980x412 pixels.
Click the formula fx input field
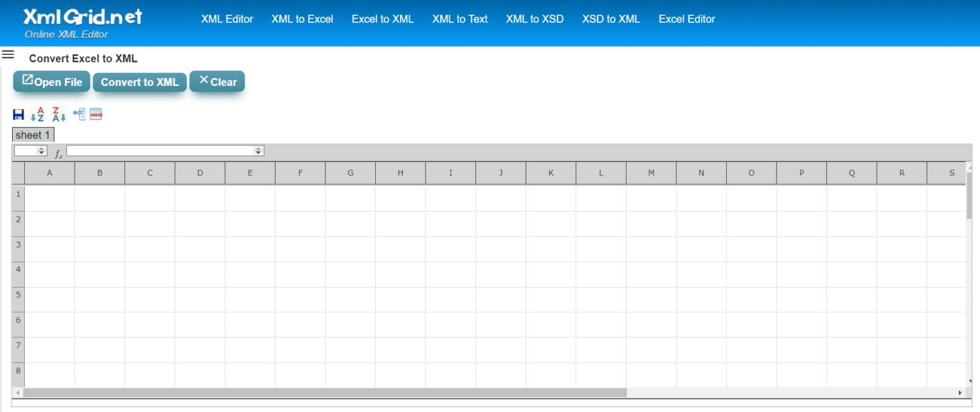tap(160, 151)
